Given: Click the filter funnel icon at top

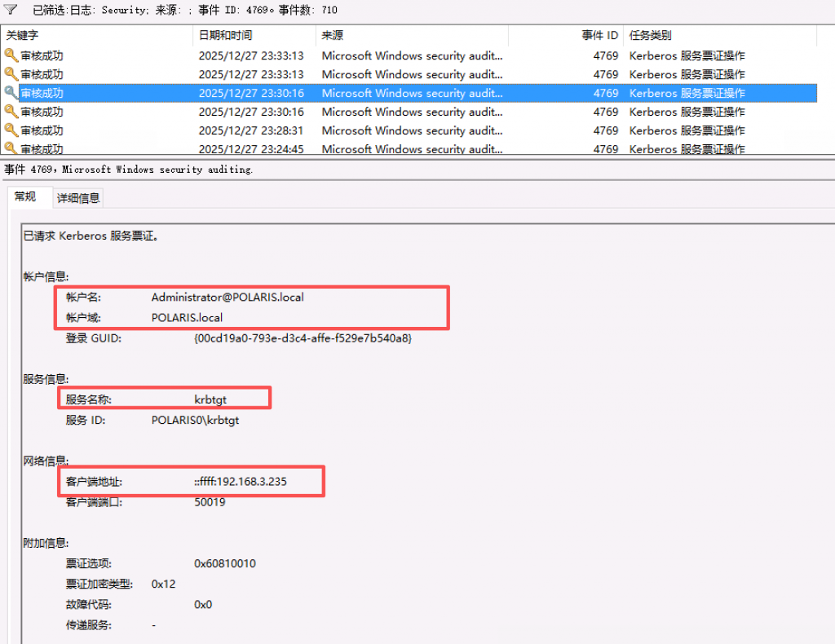Looking at the screenshot, I should (x=11, y=11).
